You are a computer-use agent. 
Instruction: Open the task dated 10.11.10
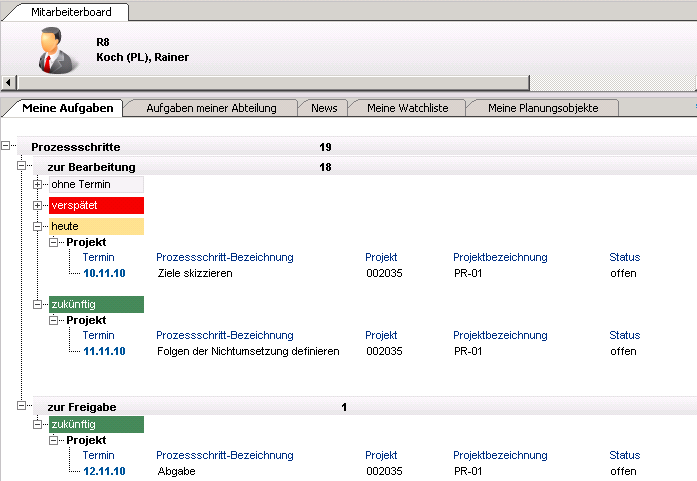(104, 273)
